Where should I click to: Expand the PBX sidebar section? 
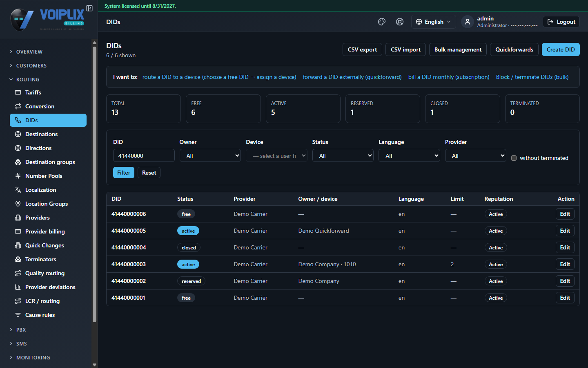(48, 330)
